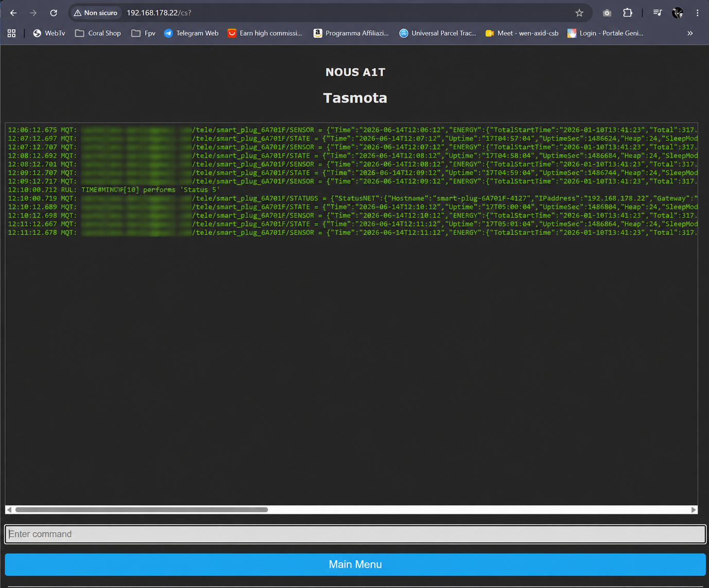This screenshot has width=709, height=588.
Task: Open the extensions puzzle menu
Action: click(628, 13)
